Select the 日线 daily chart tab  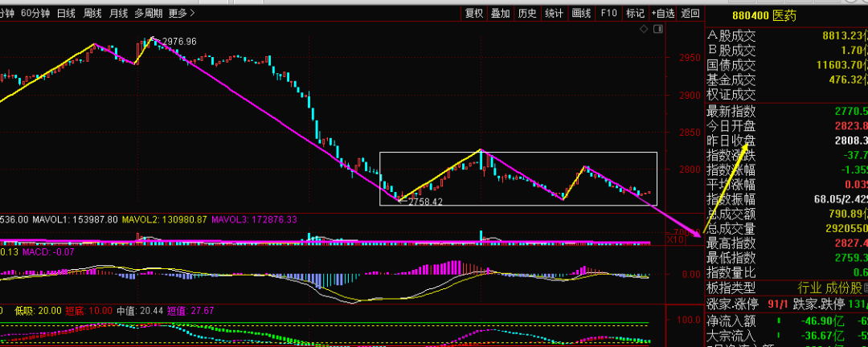point(67,13)
